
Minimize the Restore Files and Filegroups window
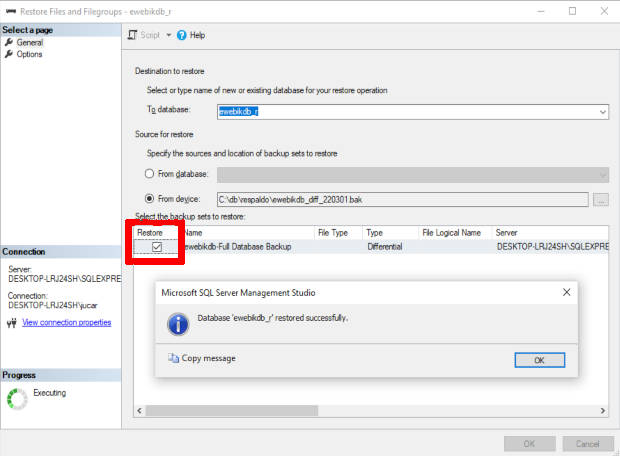point(541,11)
